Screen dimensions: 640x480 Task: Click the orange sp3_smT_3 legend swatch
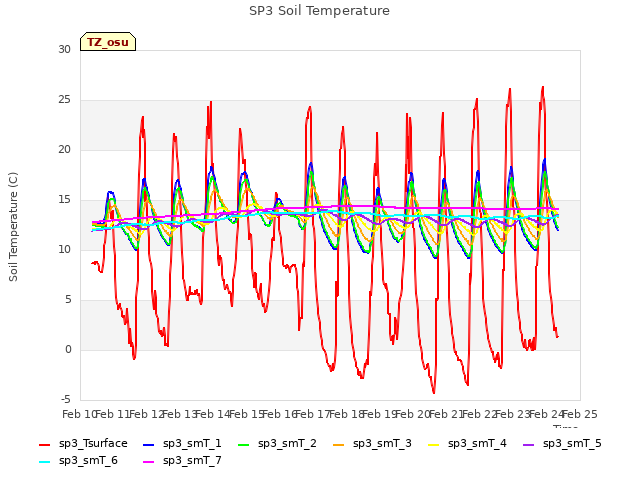coord(339,444)
